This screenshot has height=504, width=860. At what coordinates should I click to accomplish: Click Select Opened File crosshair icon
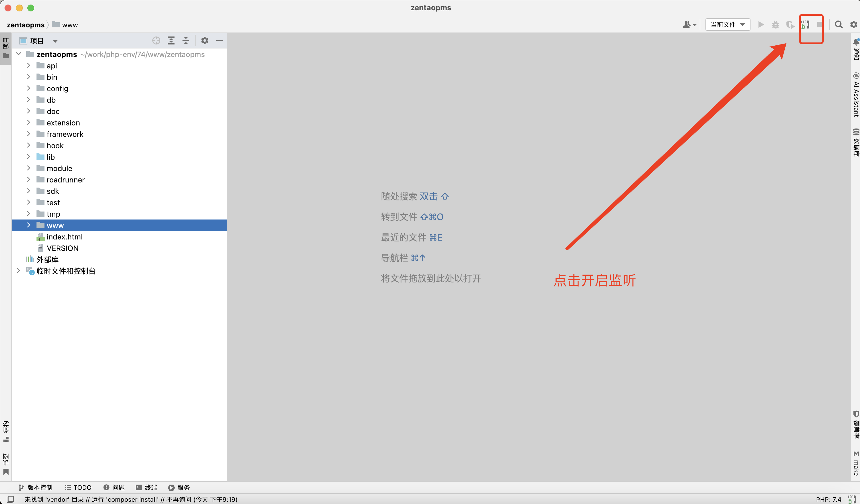click(156, 40)
